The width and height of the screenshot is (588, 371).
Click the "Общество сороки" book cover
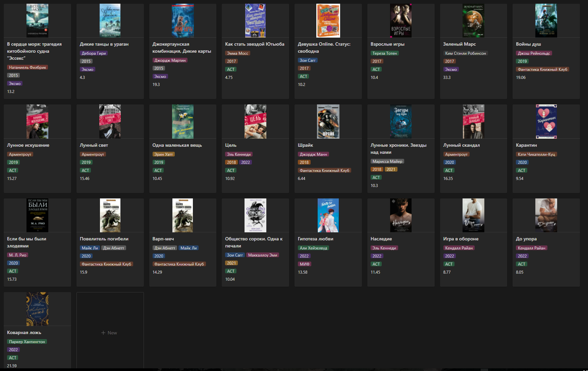click(255, 215)
